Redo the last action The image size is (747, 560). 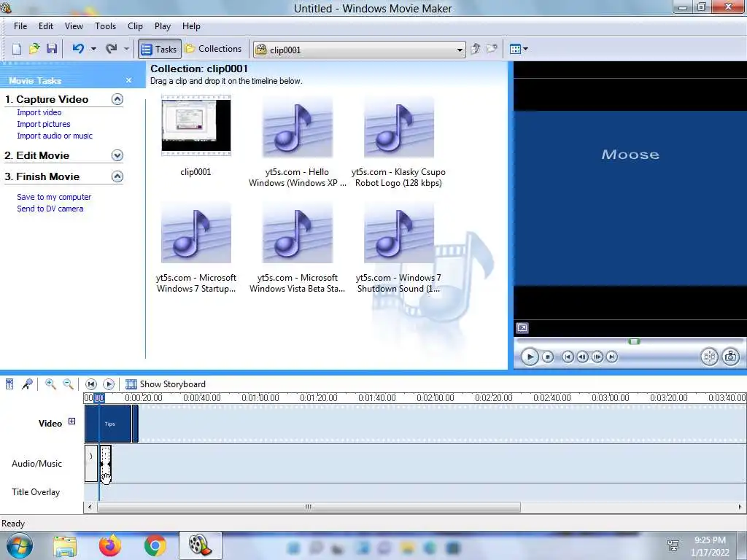(112, 49)
